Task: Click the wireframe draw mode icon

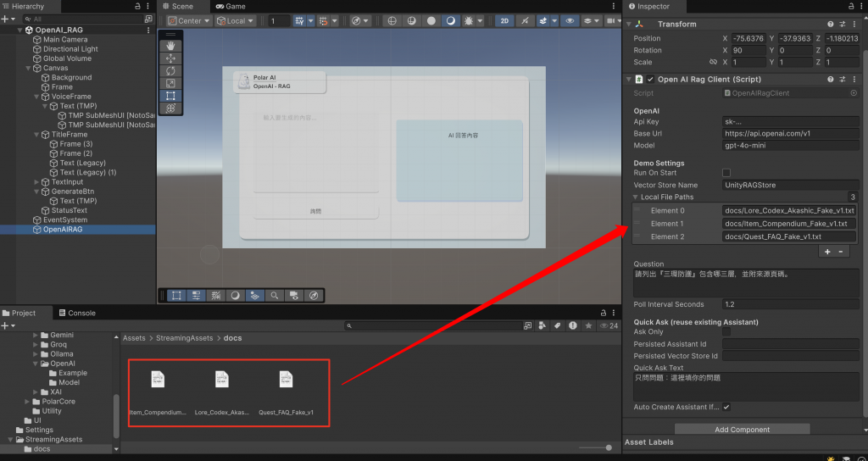Action: tap(392, 21)
